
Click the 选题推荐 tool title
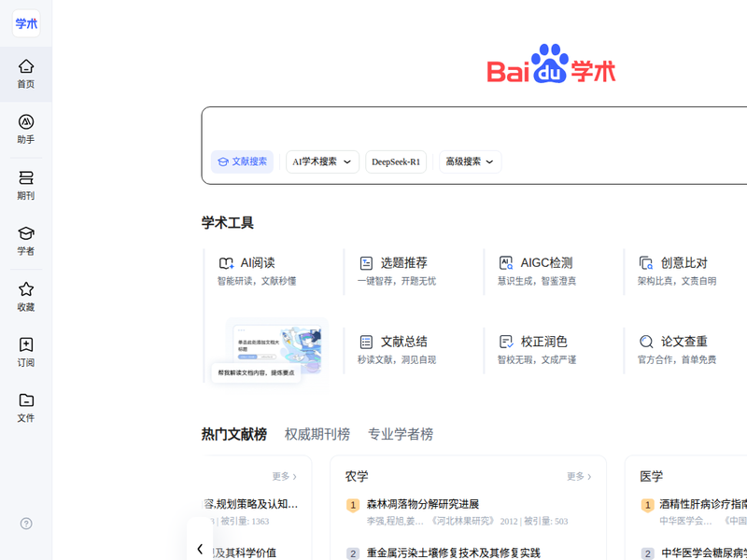[404, 263]
